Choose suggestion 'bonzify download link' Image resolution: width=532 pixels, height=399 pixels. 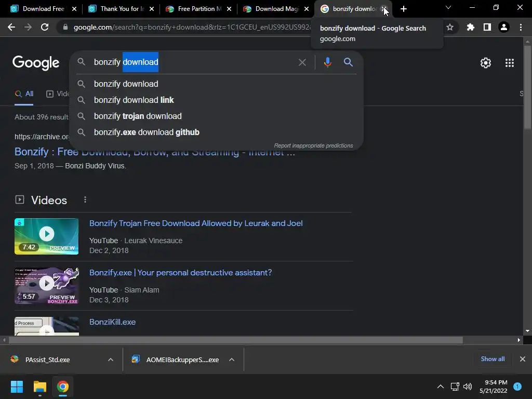pyautogui.click(x=216, y=100)
